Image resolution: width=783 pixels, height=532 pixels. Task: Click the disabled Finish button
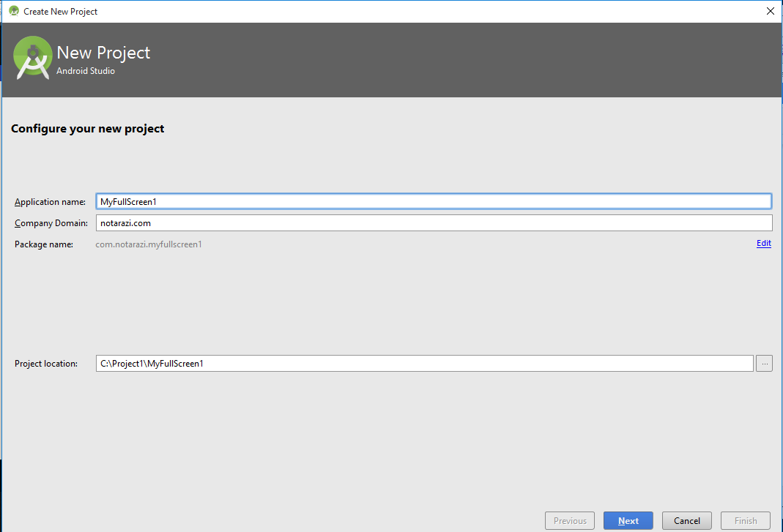[745, 520]
